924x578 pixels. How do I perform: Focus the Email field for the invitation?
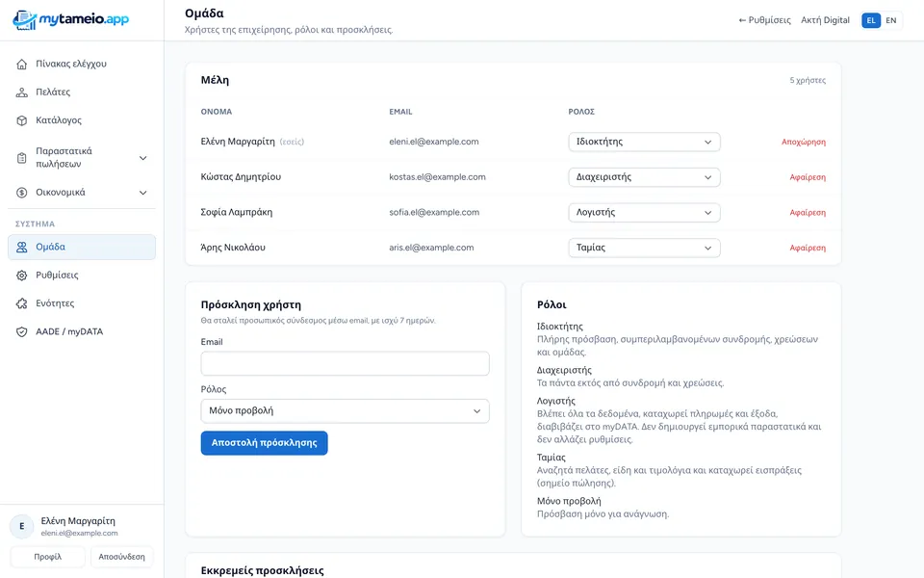coord(345,363)
